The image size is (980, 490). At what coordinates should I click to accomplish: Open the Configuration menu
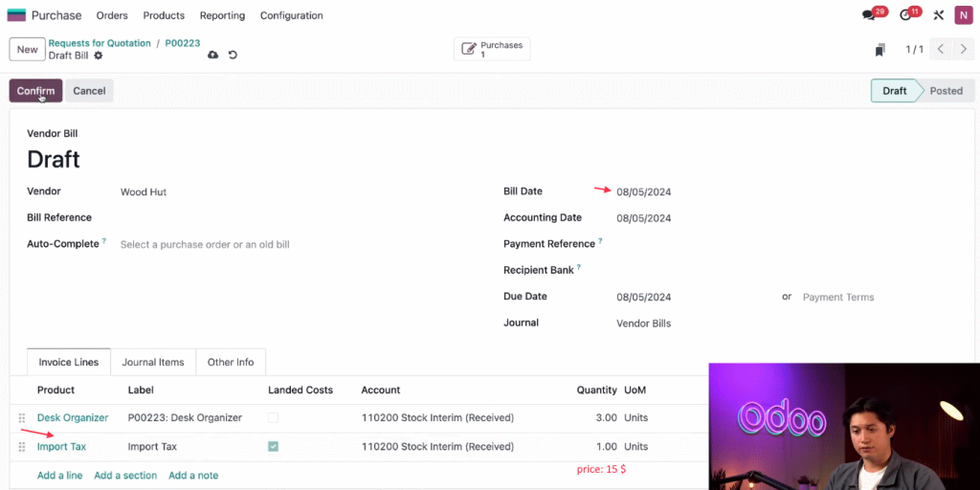[291, 15]
